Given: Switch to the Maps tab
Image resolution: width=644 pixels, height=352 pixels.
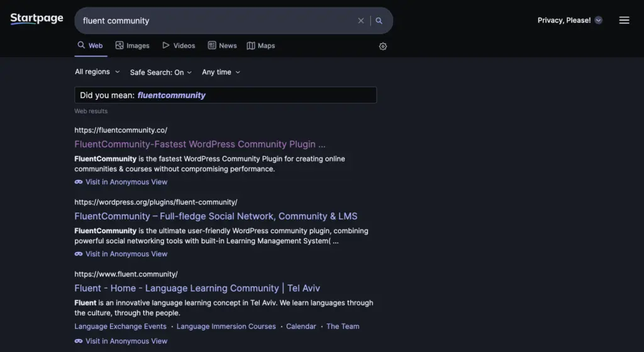Looking at the screenshot, I should click(261, 45).
